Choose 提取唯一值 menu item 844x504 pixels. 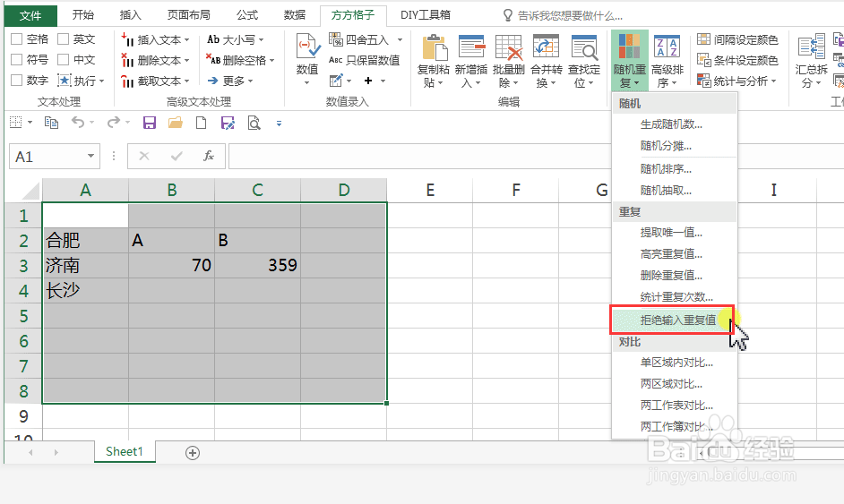[x=675, y=233]
